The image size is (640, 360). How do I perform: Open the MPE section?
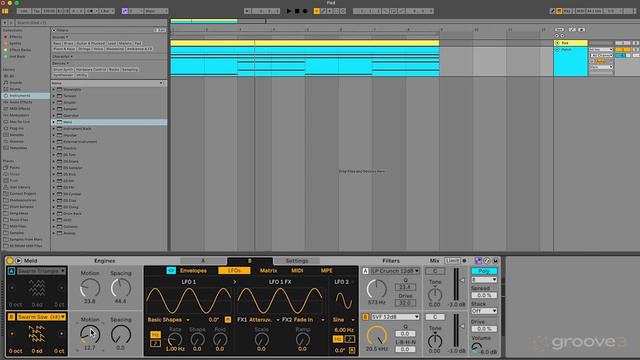[327, 271]
